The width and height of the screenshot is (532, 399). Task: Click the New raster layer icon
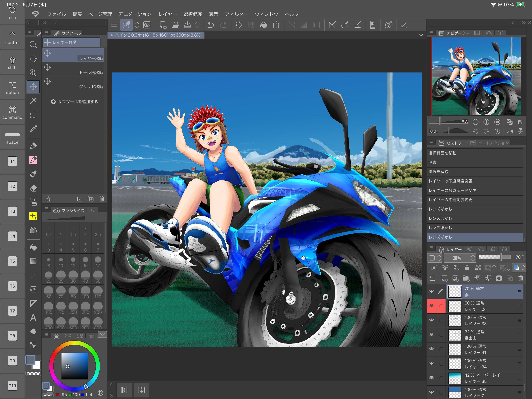[444, 278]
